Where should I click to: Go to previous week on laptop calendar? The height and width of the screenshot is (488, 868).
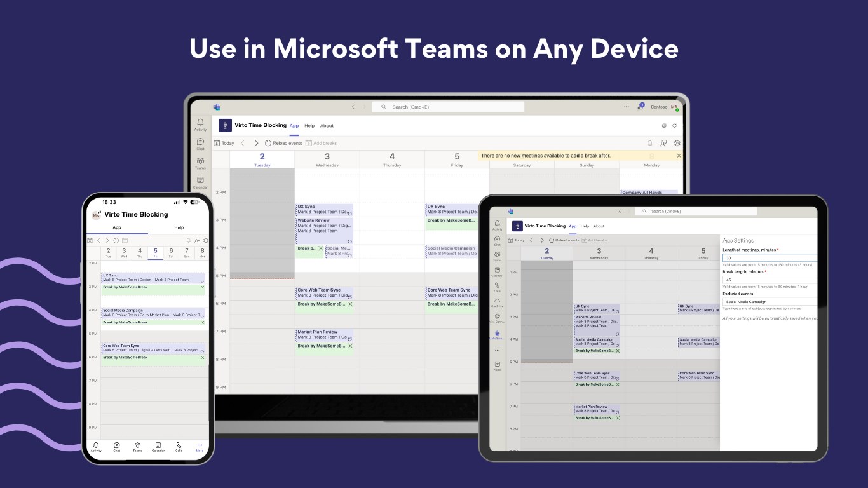[x=242, y=143]
